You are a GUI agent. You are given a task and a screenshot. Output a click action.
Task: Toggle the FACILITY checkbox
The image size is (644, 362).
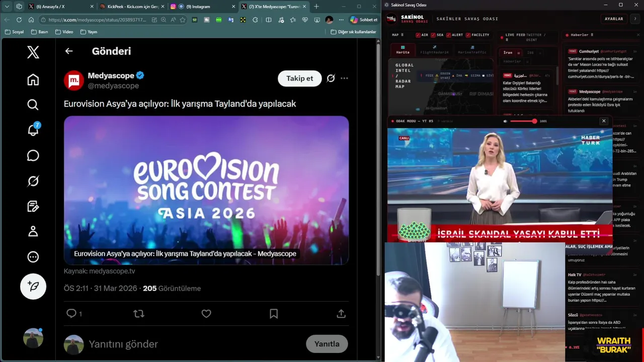pos(468,35)
